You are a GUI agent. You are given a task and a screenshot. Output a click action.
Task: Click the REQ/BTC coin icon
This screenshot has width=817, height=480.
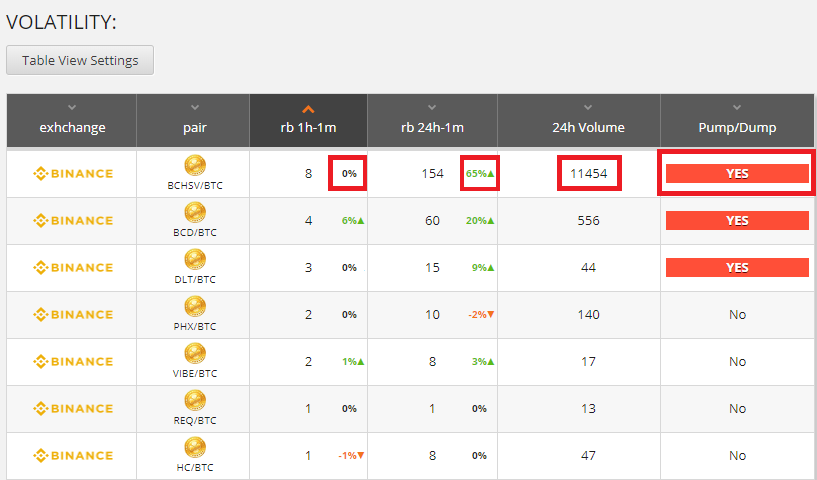click(195, 400)
